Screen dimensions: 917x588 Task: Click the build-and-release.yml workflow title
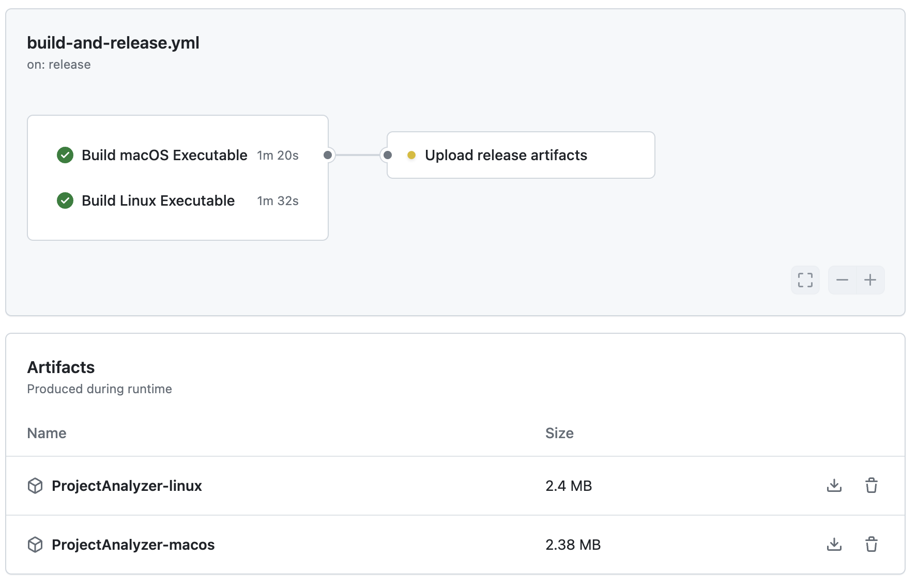(x=113, y=42)
